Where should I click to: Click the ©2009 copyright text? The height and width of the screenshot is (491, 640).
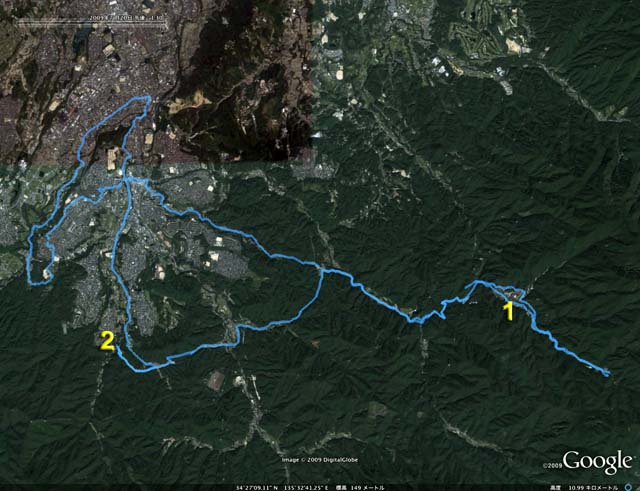(552, 465)
